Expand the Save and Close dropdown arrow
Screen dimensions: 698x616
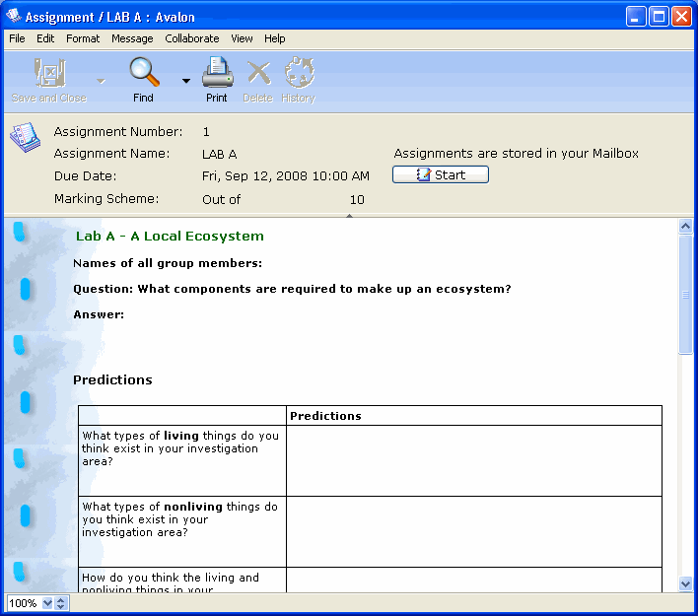101,81
